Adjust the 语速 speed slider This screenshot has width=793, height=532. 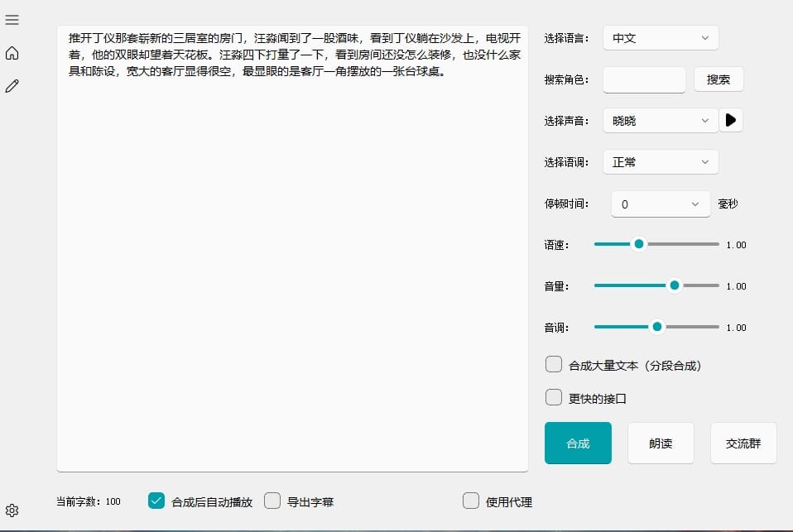[x=638, y=244]
